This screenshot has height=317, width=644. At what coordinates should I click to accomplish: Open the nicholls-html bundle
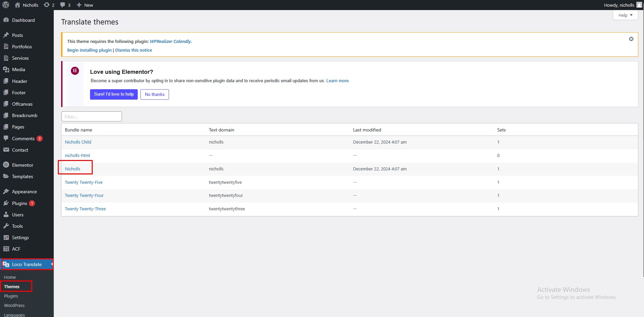77,156
